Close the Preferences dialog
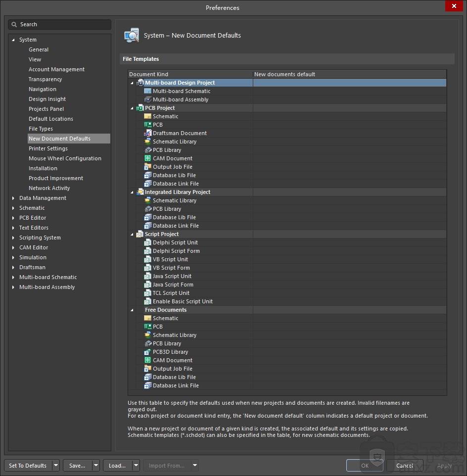This screenshot has width=467, height=476. coord(454,6)
